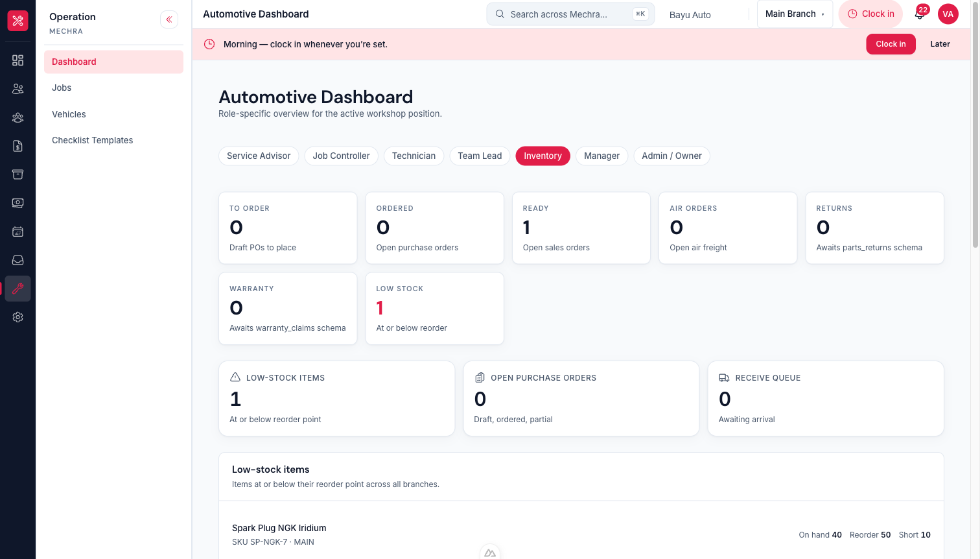980x559 pixels.
Task: Open the inventory archive box rail icon
Action: [17, 174]
